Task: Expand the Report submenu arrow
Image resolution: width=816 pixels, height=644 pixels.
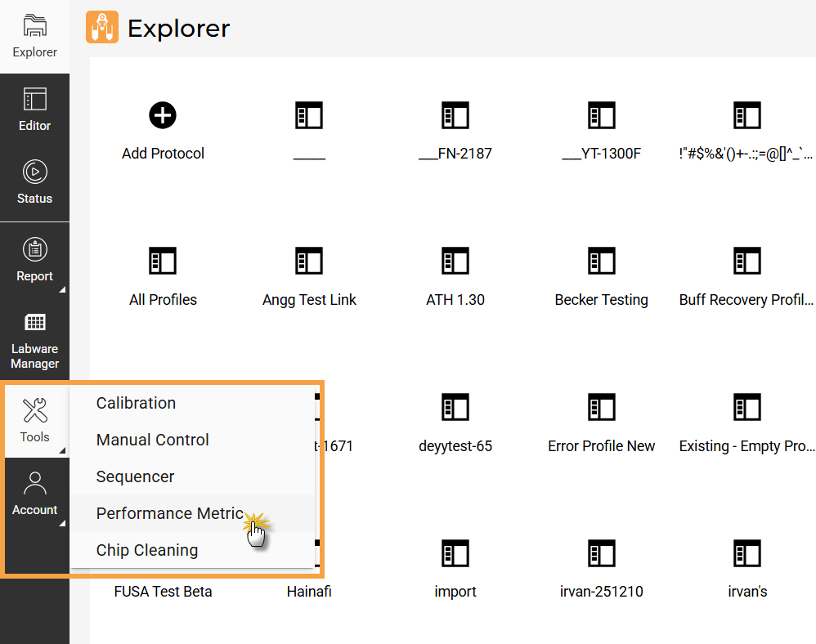Action: [62, 290]
